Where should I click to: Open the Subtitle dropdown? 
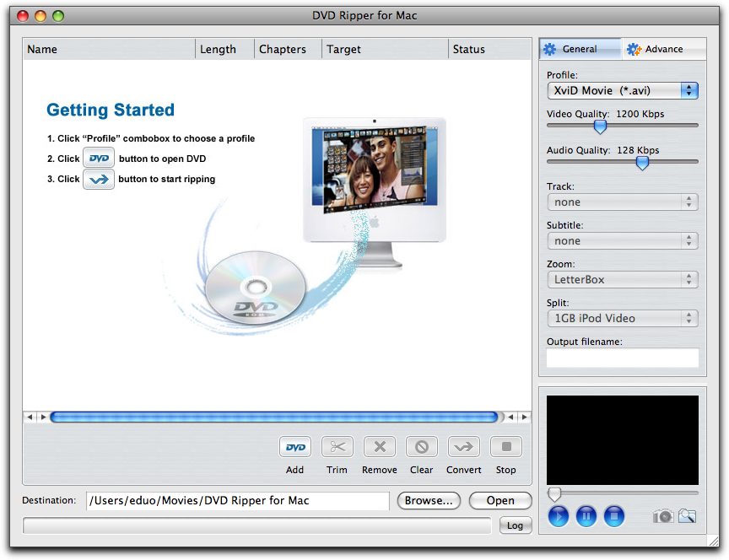click(x=623, y=240)
